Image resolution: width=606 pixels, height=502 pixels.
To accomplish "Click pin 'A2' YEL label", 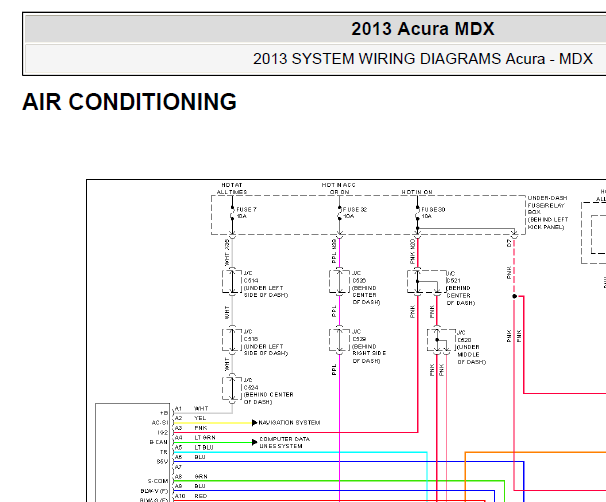I will tap(190, 418).
